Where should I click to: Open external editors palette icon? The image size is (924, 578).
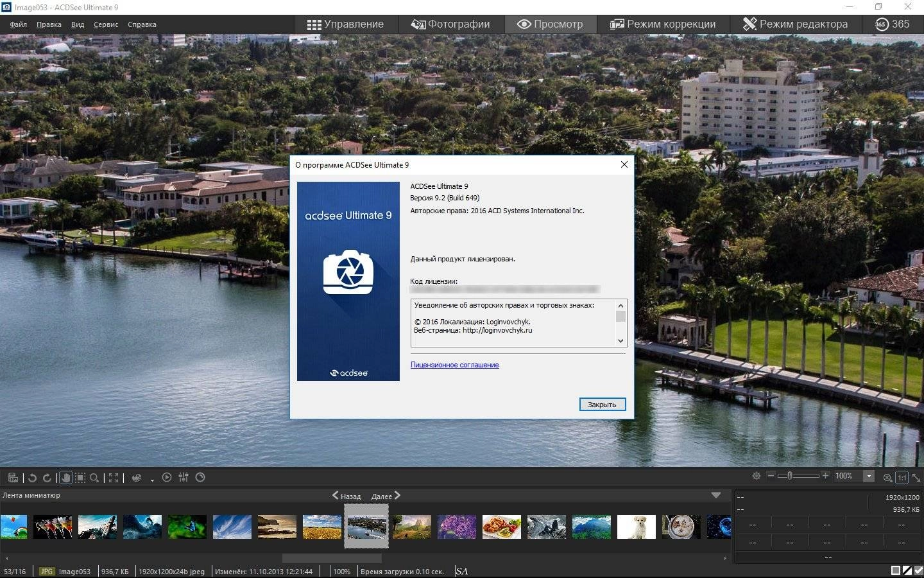pyautogui.click(x=136, y=478)
